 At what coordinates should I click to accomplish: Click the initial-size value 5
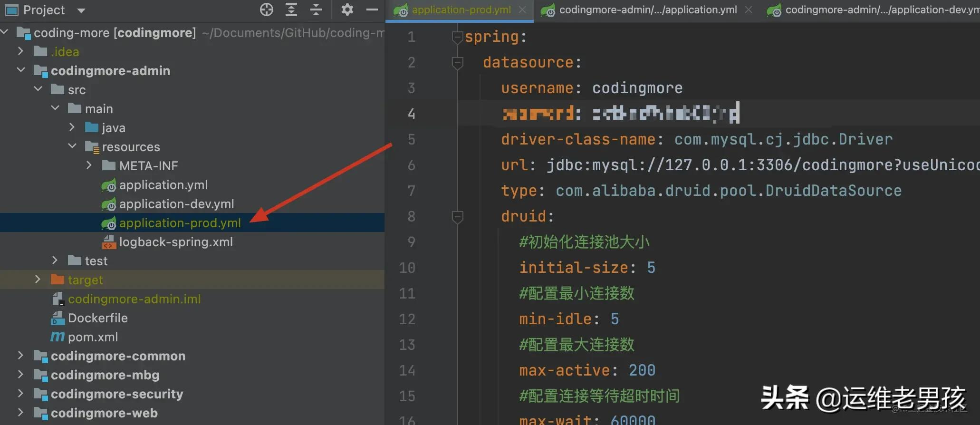tap(651, 268)
